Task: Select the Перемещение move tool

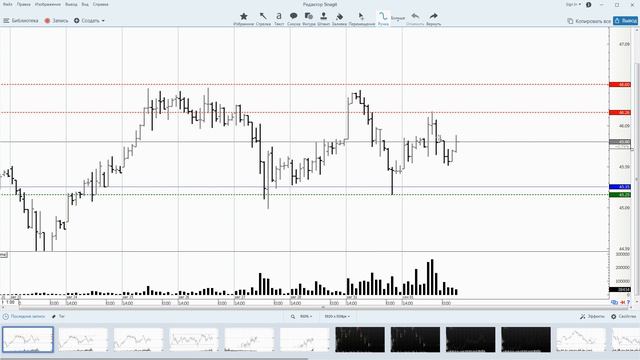Action: (x=362, y=19)
